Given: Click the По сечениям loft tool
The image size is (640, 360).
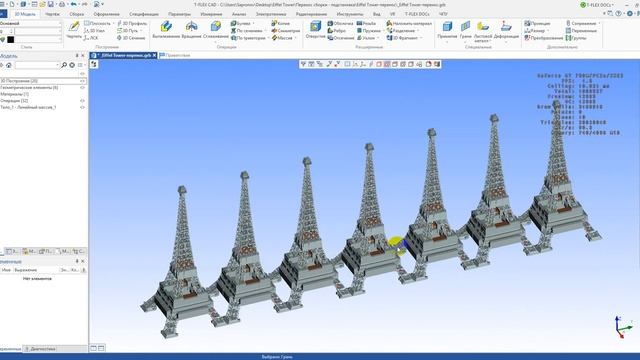Looking at the screenshot, I should coord(247,31).
